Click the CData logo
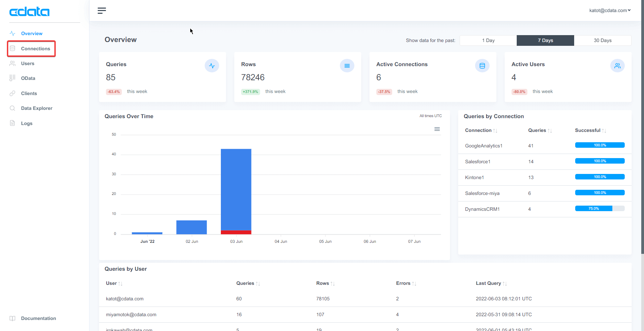 [29, 12]
